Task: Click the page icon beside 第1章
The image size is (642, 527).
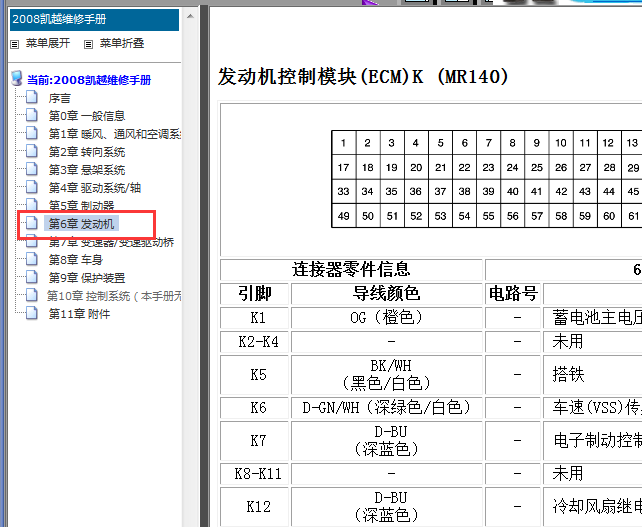Action: click(32, 133)
